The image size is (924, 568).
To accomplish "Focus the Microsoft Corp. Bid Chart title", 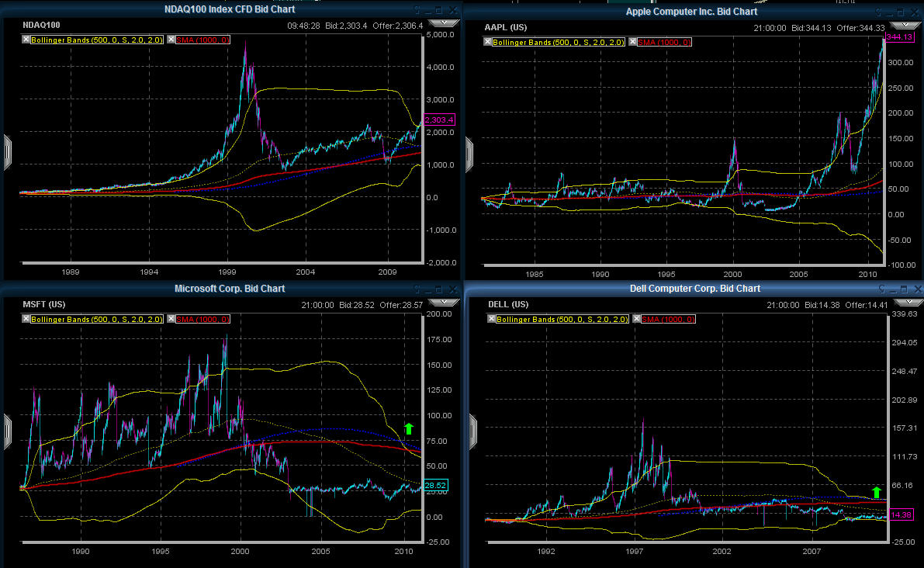I will [x=230, y=289].
